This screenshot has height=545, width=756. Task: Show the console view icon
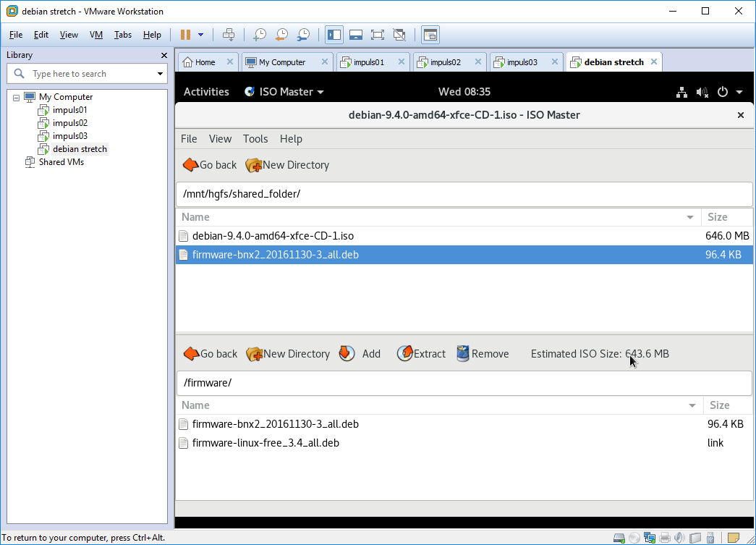(430, 35)
